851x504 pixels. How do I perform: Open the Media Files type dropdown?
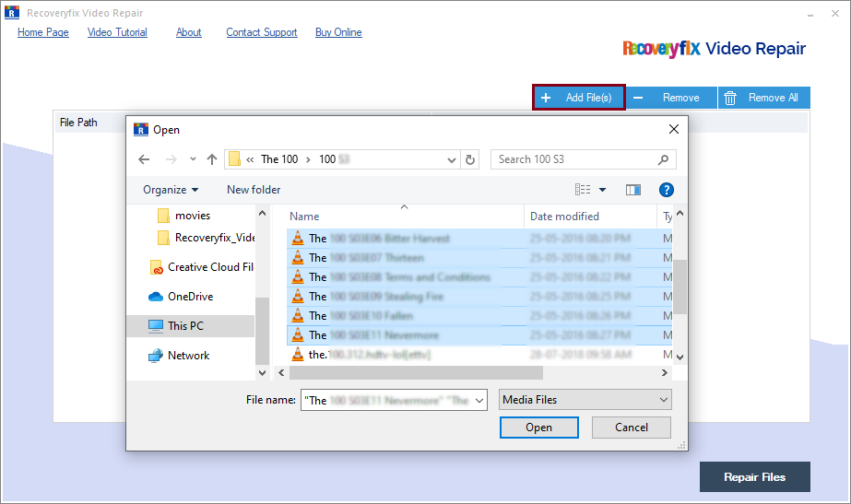pyautogui.click(x=585, y=400)
